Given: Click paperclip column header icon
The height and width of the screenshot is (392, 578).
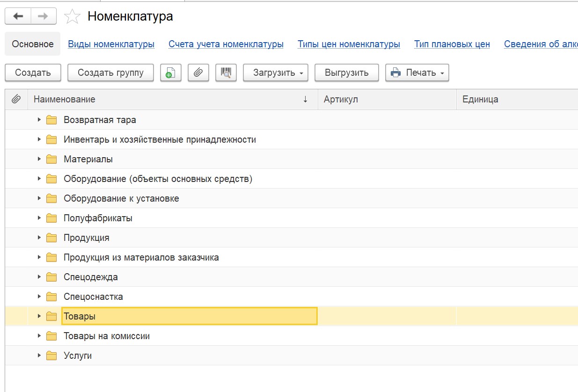Looking at the screenshot, I should click(x=16, y=99).
